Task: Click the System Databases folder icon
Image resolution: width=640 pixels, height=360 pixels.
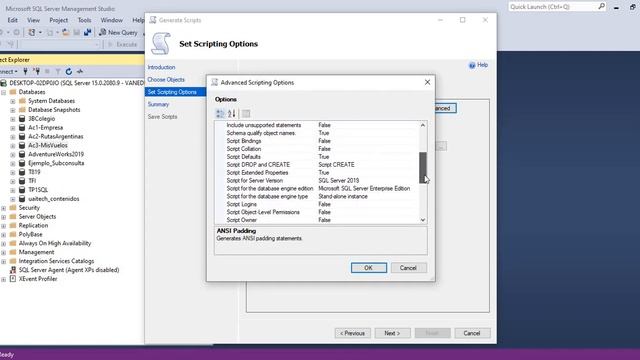Action: [22, 101]
